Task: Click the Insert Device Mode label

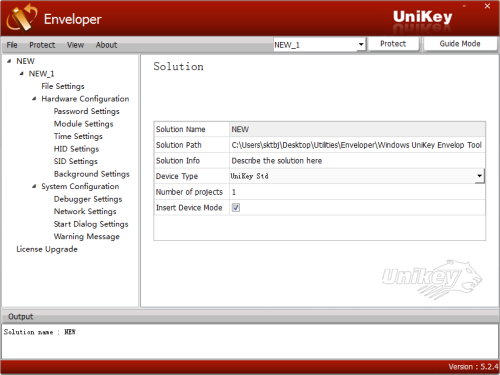Action: point(189,208)
